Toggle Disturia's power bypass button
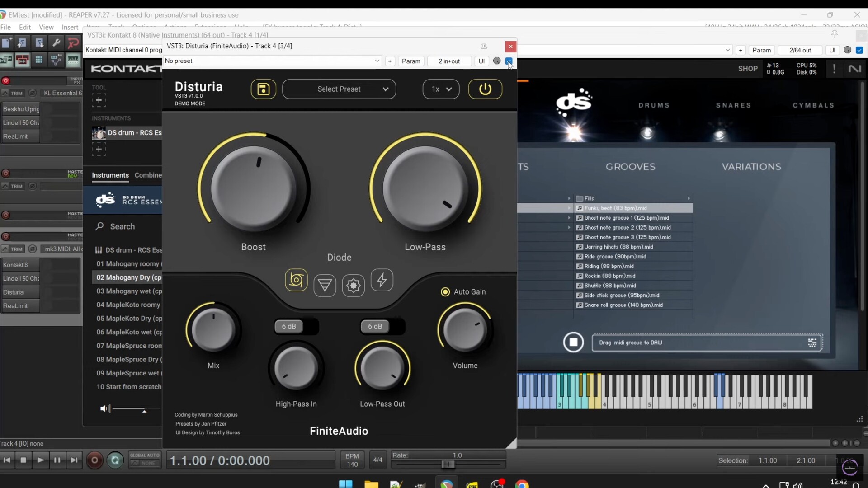Image resolution: width=868 pixels, height=488 pixels. (485, 89)
